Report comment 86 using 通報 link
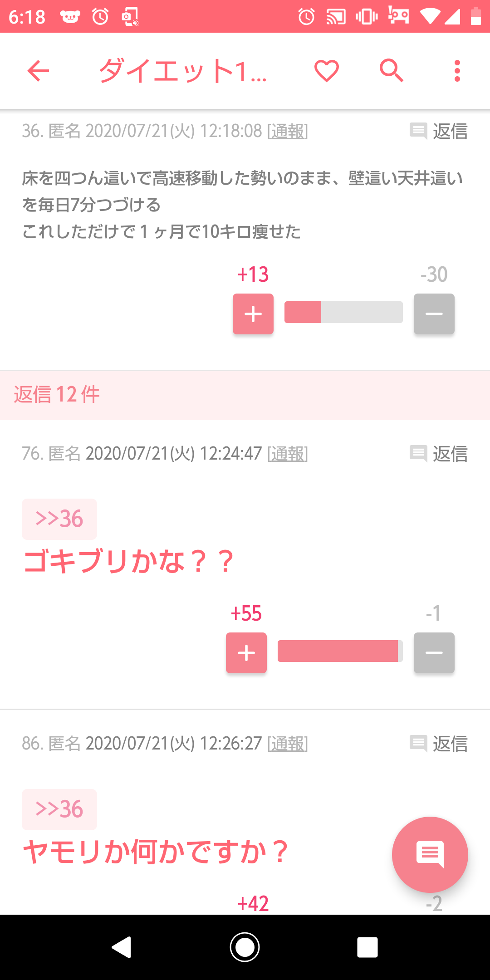Screen dimensions: 490x980 [288, 744]
